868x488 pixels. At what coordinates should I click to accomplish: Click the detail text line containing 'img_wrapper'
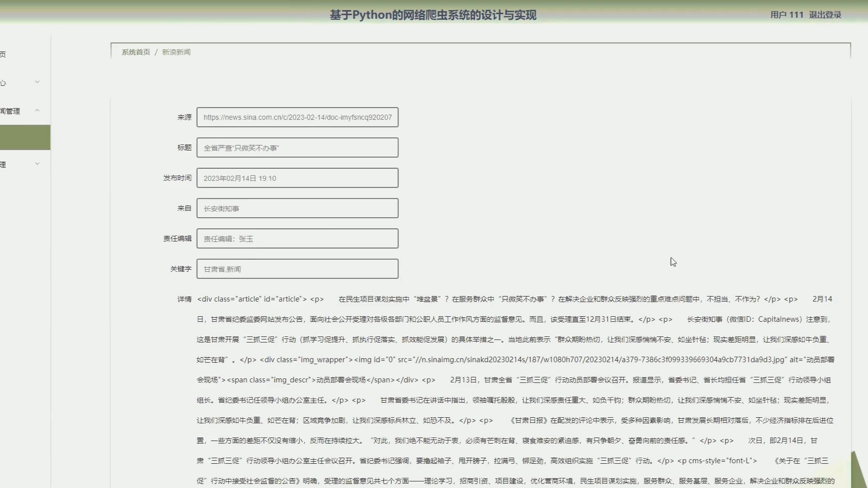(515, 360)
